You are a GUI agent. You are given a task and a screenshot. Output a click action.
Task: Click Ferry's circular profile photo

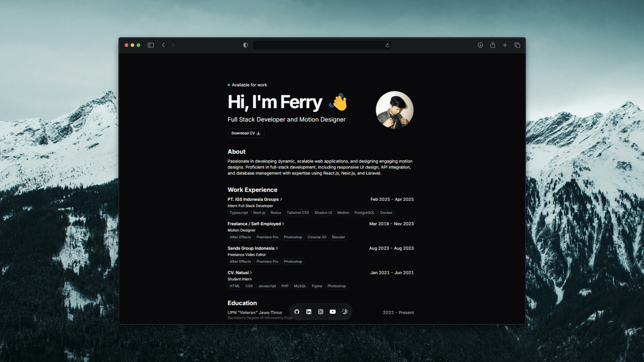coord(394,110)
